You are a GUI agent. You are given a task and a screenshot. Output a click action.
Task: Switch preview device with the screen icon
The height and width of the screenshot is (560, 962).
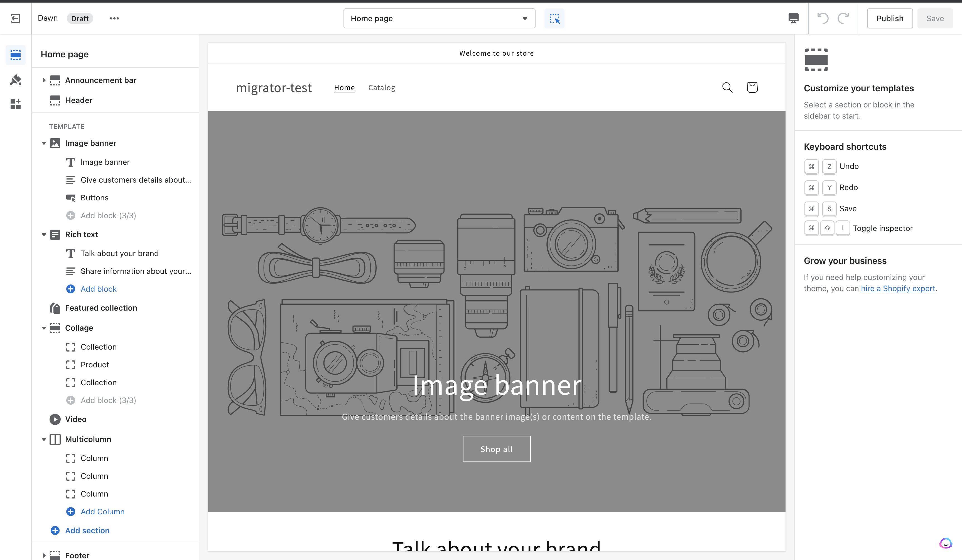793,18
